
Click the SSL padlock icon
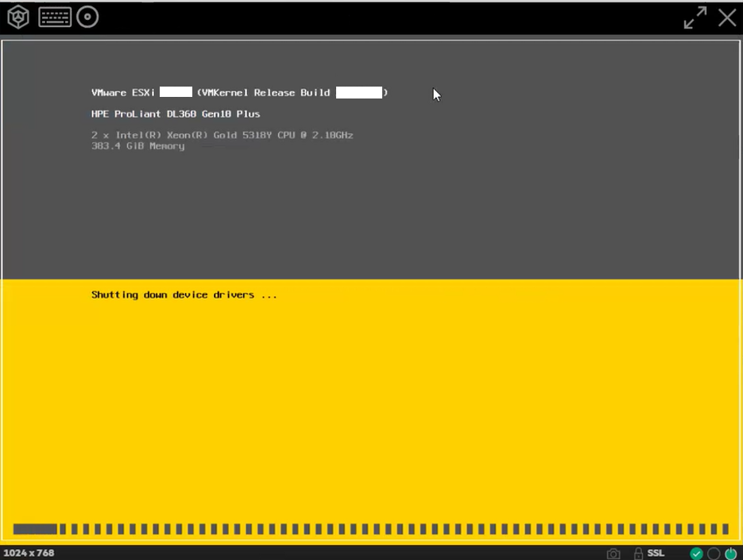tap(638, 553)
